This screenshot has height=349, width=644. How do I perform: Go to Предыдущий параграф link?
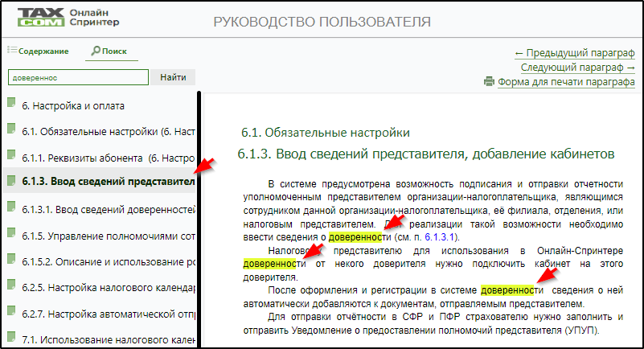(x=574, y=53)
